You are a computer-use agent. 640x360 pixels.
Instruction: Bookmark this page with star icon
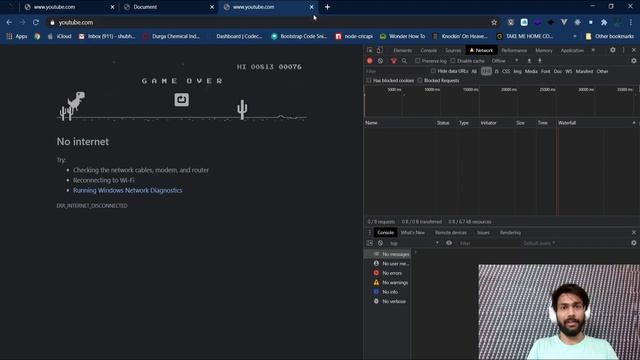(494, 22)
